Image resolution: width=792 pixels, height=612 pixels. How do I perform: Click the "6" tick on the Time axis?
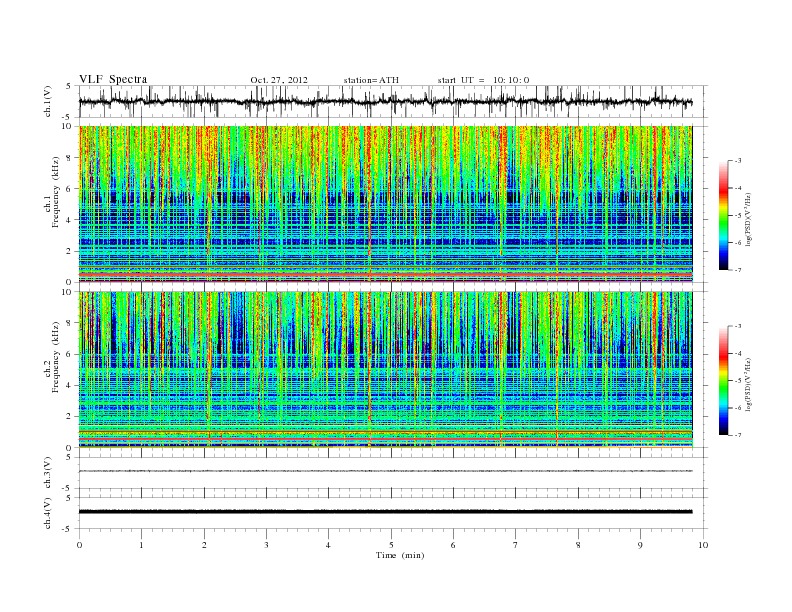[453, 545]
